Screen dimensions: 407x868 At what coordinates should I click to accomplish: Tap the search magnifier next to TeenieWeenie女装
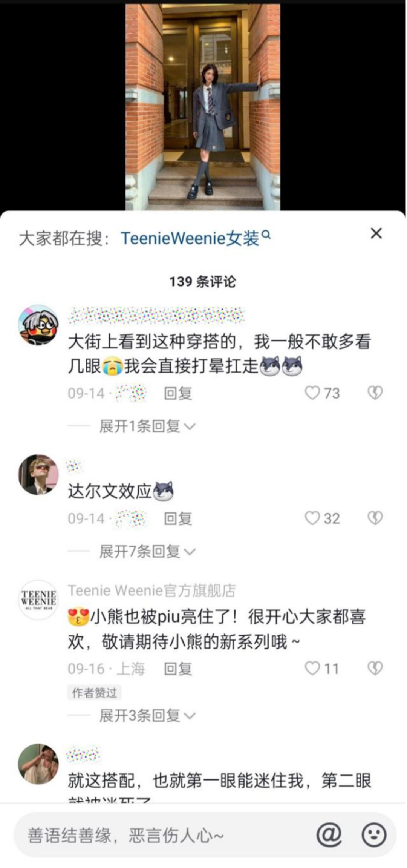tap(266, 235)
